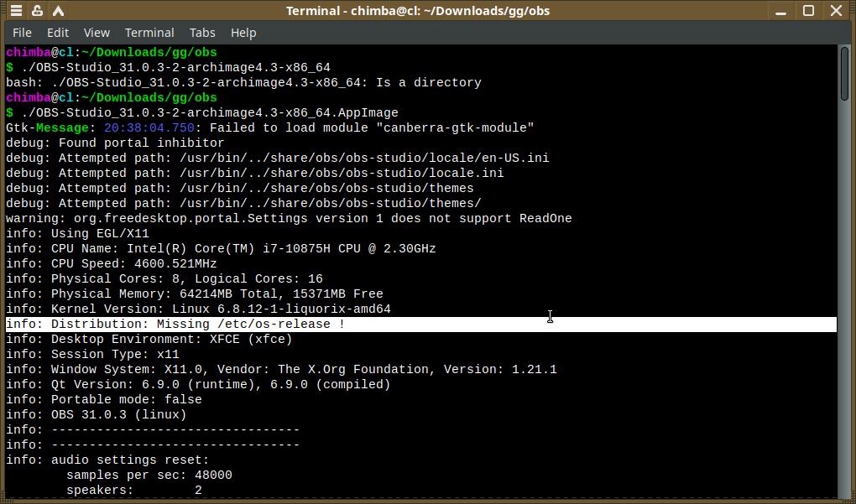
Task: Click the CPU Name i7-10875H line
Action: click(221, 249)
